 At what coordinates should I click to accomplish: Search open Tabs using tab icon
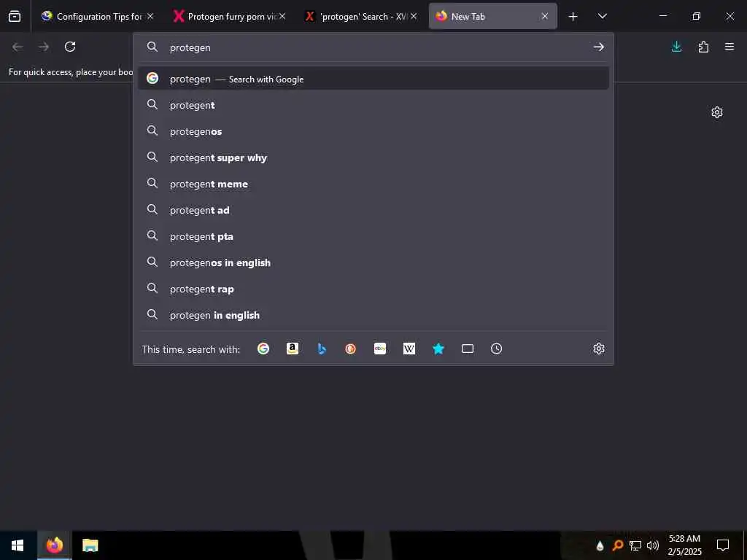coord(468,349)
